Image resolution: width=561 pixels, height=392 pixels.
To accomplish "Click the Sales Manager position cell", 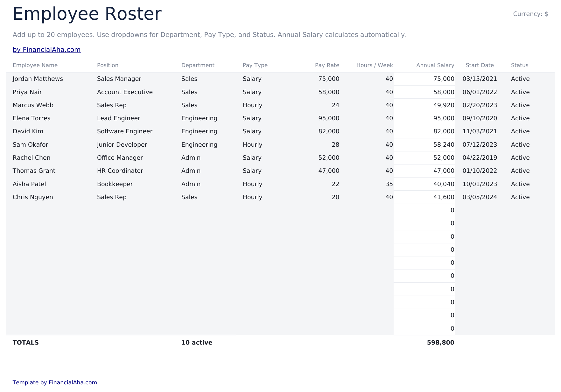I will tap(133, 79).
